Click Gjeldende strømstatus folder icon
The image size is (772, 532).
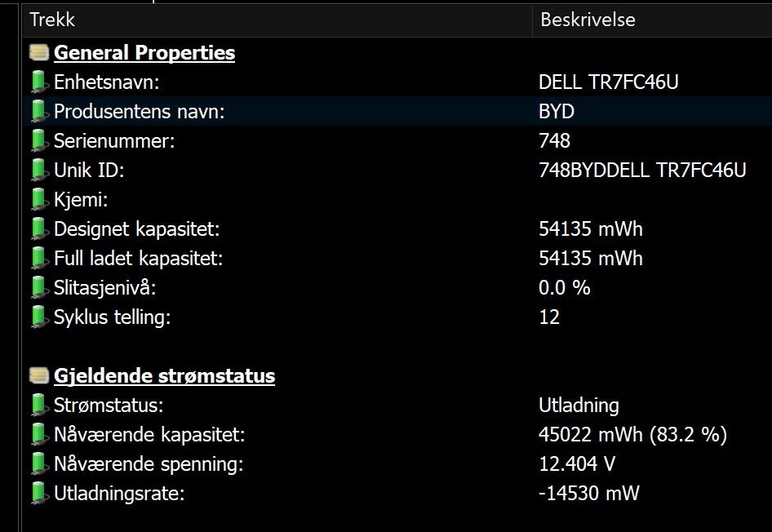click(x=38, y=376)
